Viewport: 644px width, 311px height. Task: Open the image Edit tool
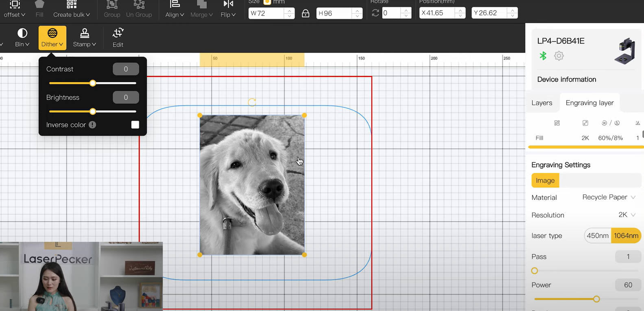pos(118,37)
